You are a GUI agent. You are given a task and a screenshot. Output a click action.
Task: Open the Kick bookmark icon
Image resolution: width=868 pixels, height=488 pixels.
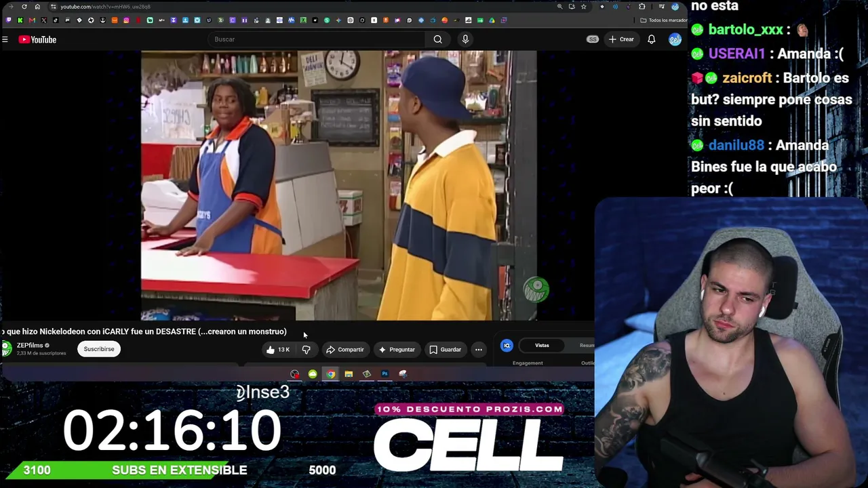pos(20,20)
